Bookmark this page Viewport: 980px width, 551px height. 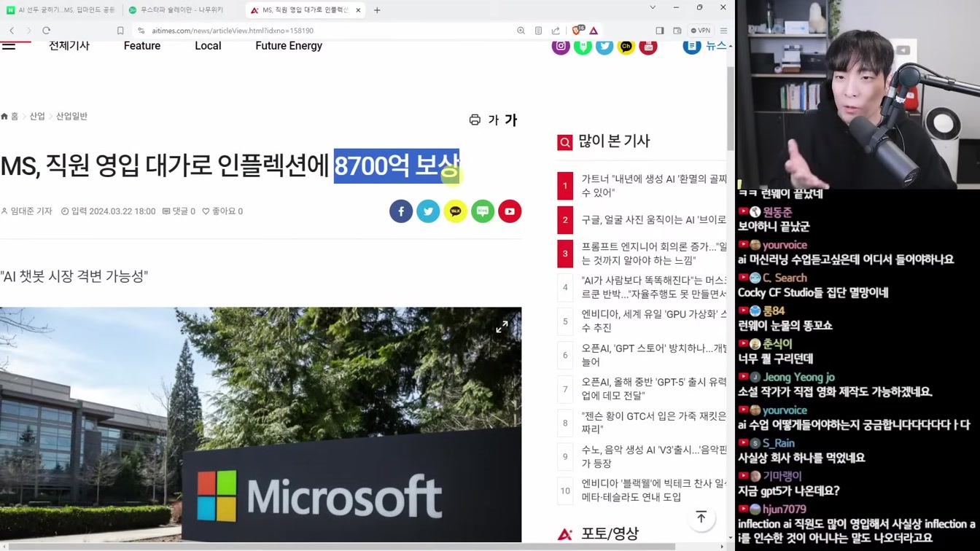120,31
